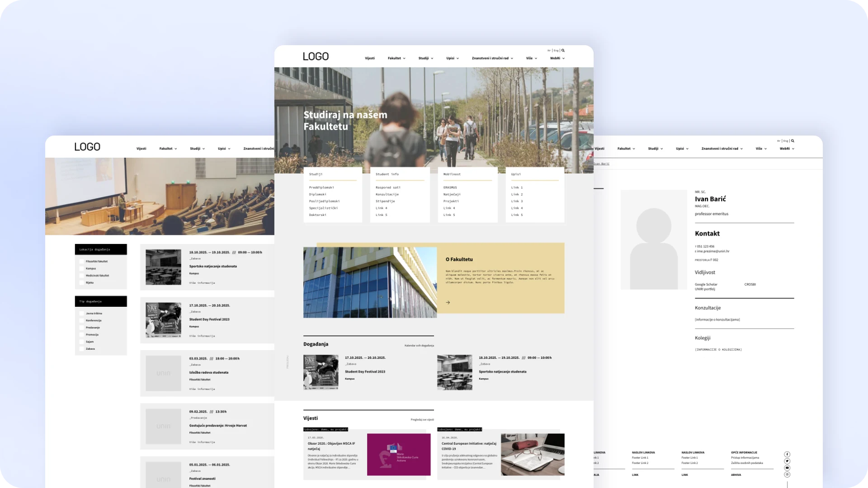Open the WebRi dropdown menu

point(557,58)
